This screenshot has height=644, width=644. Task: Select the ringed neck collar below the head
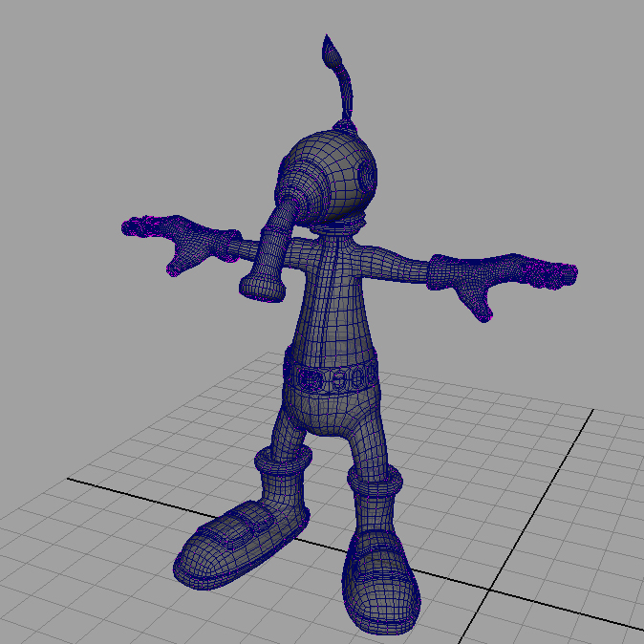coord(339,225)
